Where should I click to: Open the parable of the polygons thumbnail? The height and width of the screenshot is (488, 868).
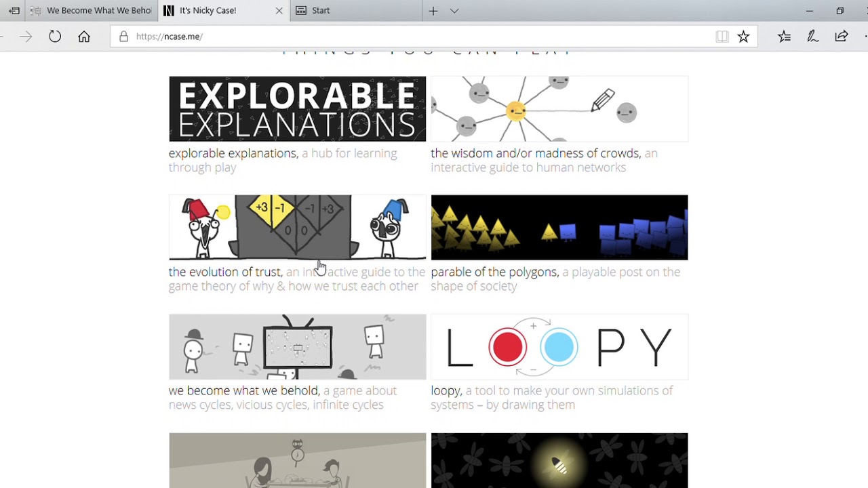click(559, 227)
